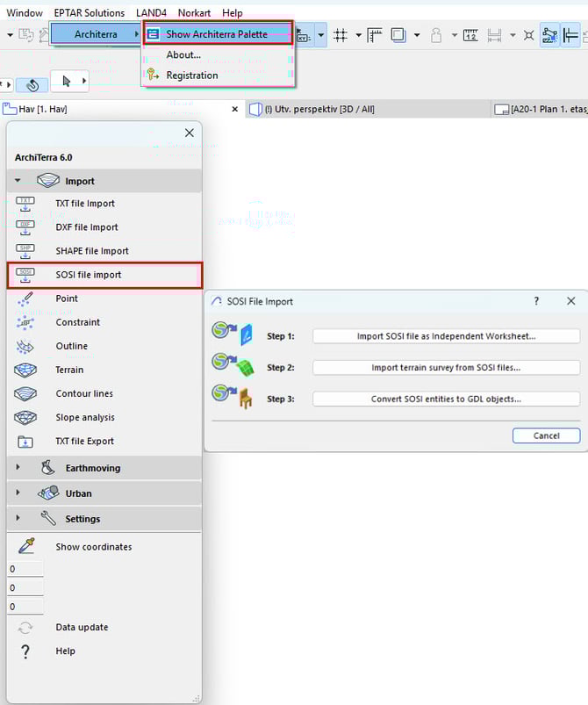Image resolution: width=588 pixels, height=705 pixels.
Task: Click the Contour lines icon
Action: tap(25, 393)
